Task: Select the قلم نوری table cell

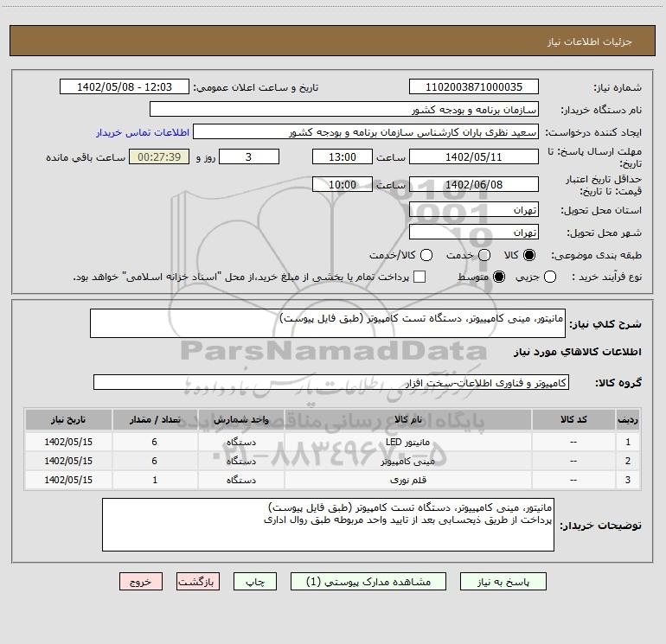Action: [407, 480]
